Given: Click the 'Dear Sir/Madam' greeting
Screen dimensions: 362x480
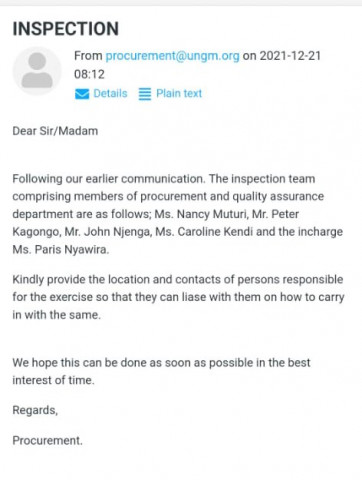Looking at the screenshot, I should [x=55, y=131].
